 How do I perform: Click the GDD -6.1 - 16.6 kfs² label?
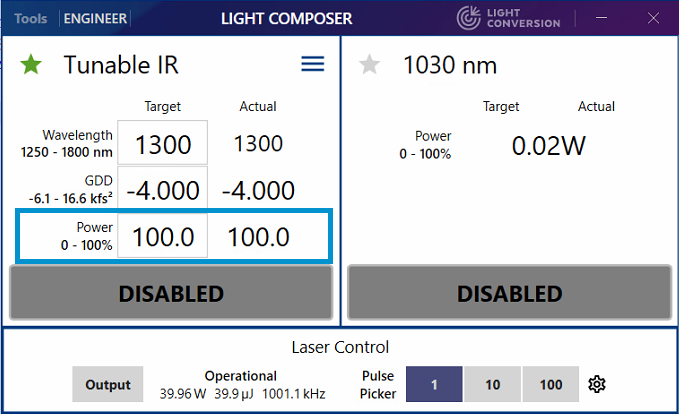click(x=71, y=189)
